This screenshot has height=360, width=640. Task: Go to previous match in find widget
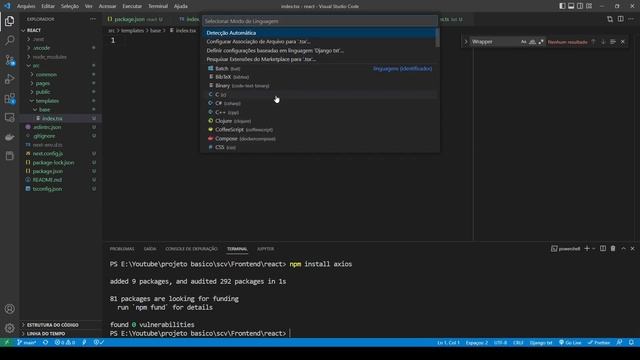click(x=593, y=42)
